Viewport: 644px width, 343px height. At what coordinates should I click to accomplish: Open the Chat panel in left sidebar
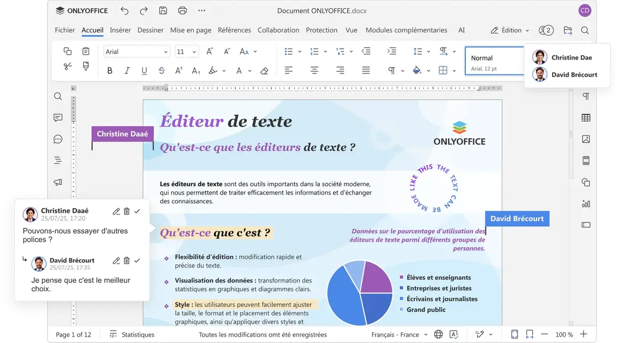tap(58, 139)
